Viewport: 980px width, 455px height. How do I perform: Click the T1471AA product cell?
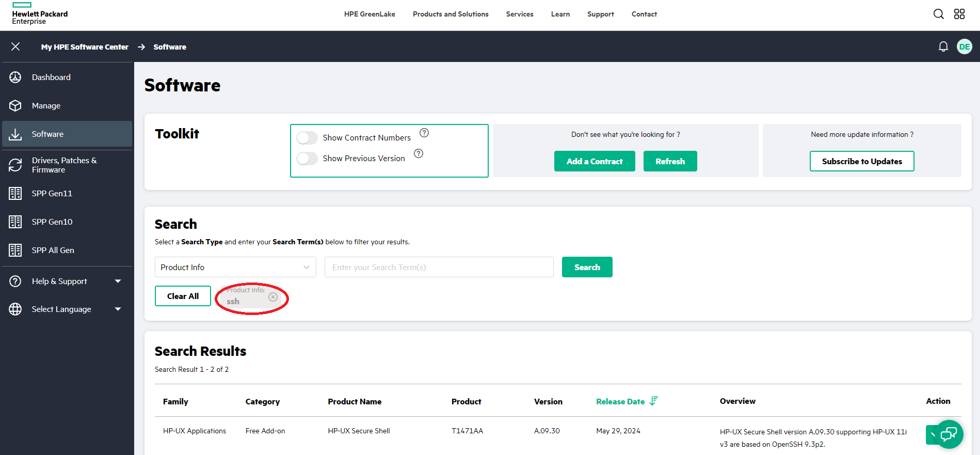pyautogui.click(x=467, y=431)
